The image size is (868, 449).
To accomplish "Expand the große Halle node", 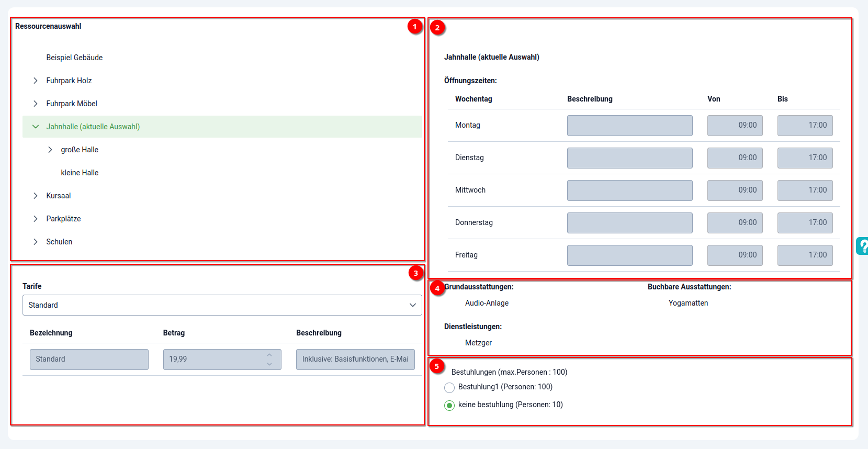I will (50, 150).
